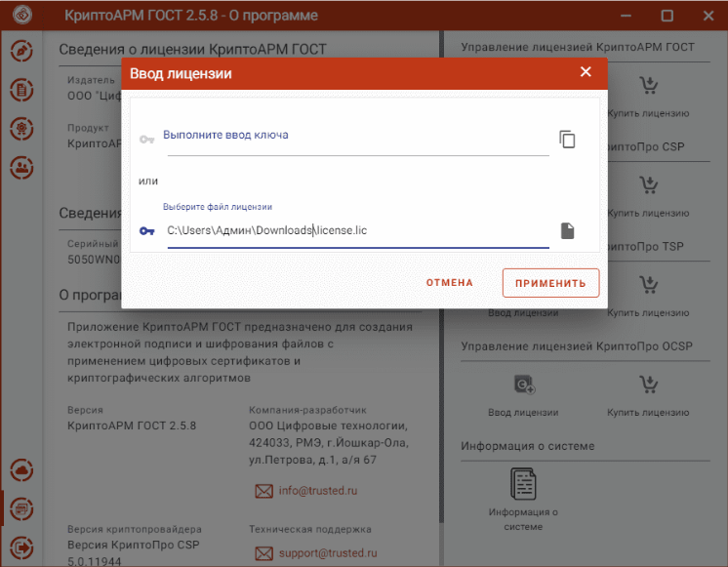This screenshot has width=728, height=567.
Task: Click the support@trusted.ru email link
Action: (328, 553)
